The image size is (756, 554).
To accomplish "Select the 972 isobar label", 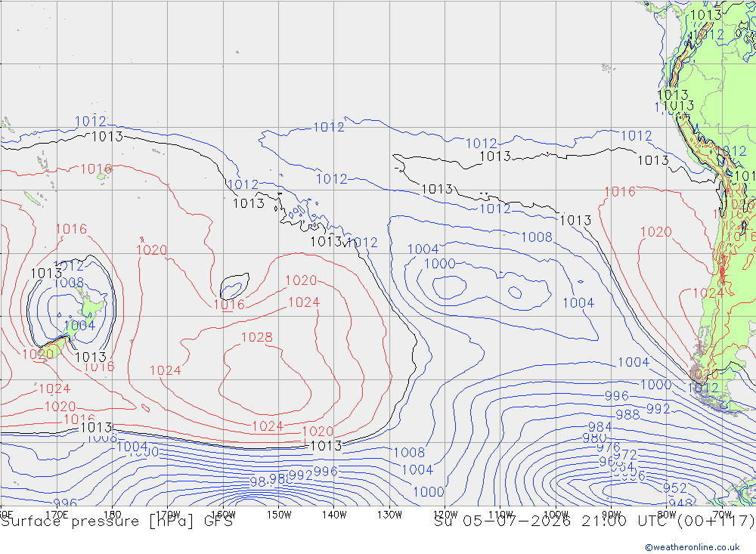I will click(625, 455).
